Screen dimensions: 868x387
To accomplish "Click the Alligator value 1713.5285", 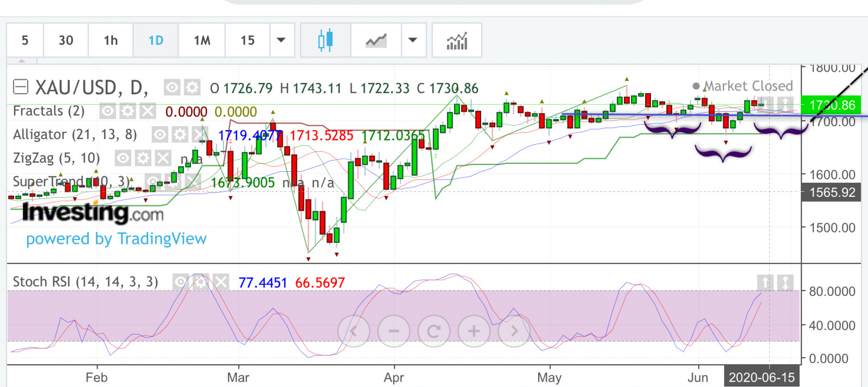I will 321,135.
